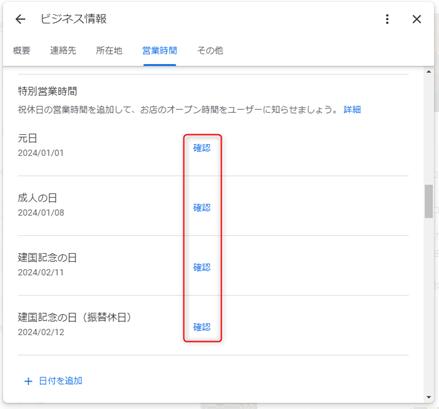The image size is (439, 409).
Task: Go back using the left arrow icon
Action: point(20,19)
